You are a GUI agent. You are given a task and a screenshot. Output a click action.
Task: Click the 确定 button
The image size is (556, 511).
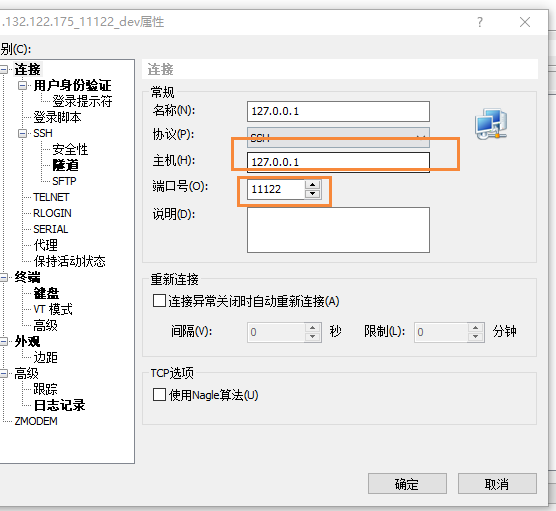[407, 483]
